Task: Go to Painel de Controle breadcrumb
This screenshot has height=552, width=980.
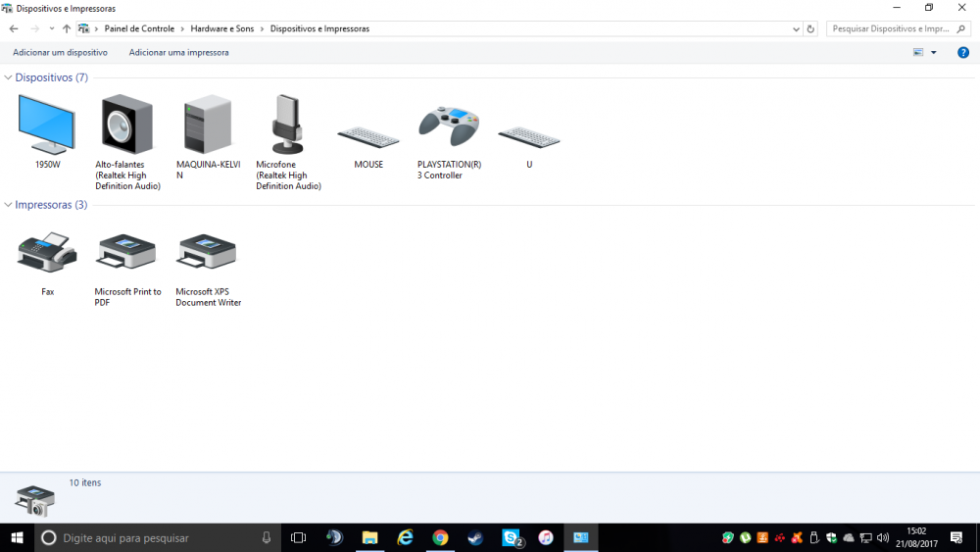Action: (x=139, y=29)
